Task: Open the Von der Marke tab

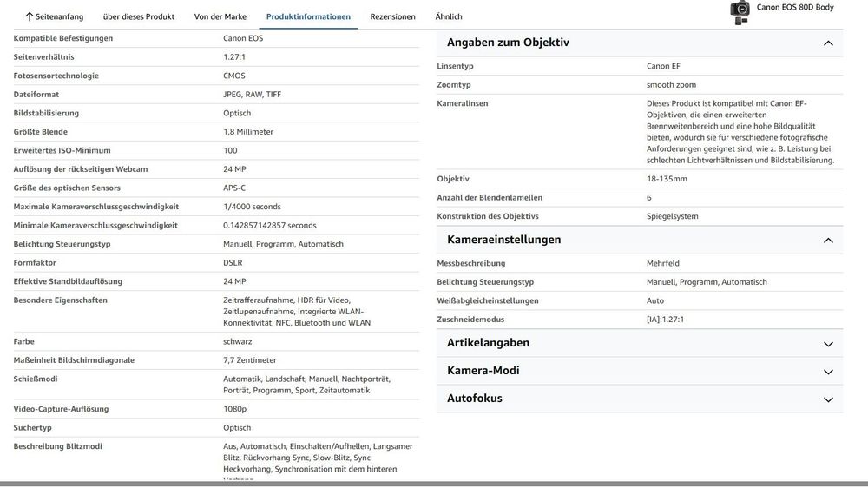Action: (220, 16)
